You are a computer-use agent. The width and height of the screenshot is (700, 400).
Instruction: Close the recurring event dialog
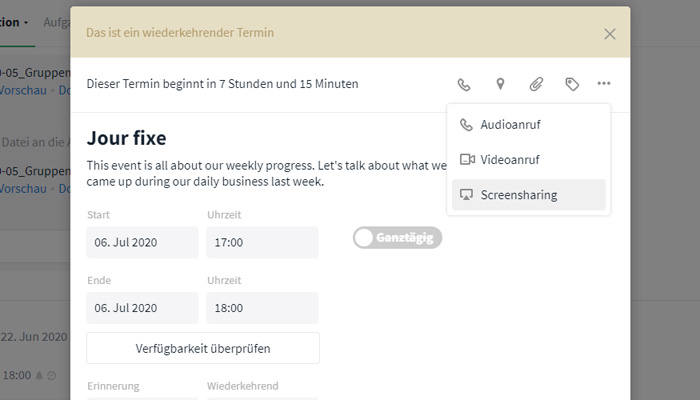pos(610,34)
